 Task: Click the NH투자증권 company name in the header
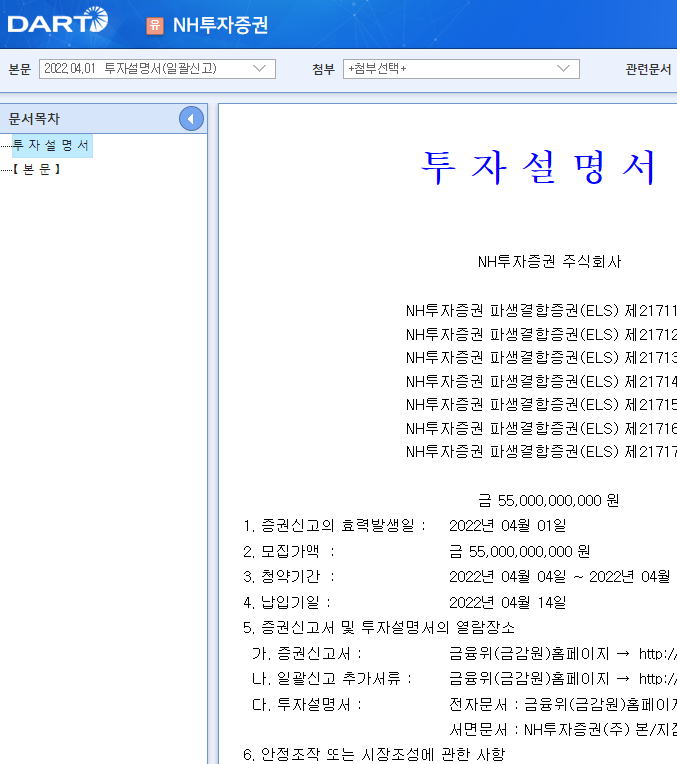click(x=220, y=25)
